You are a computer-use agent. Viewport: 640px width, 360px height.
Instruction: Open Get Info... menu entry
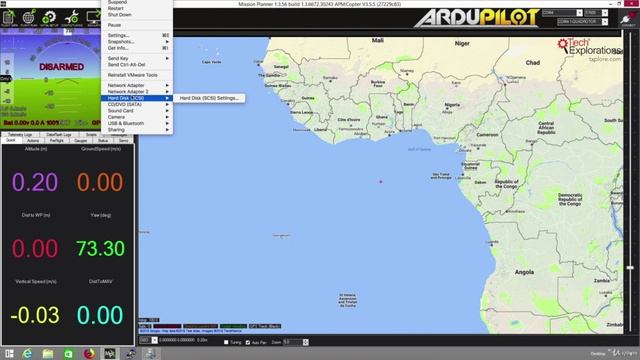pos(137,48)
